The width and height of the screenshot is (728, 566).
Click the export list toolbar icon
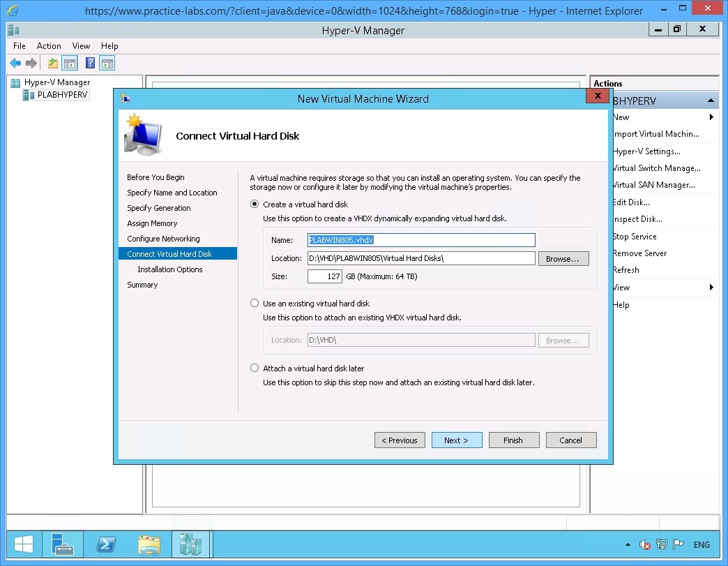pos(52,63)
